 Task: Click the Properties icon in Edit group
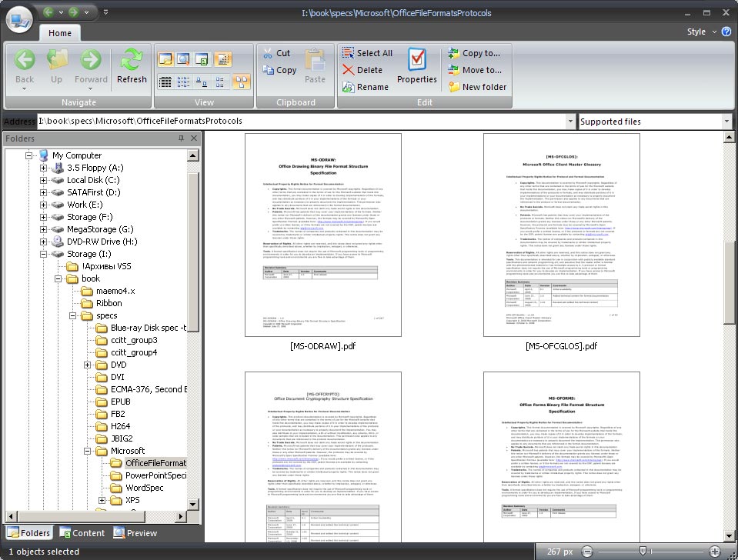pyautogui.click(x=416, y=59)
